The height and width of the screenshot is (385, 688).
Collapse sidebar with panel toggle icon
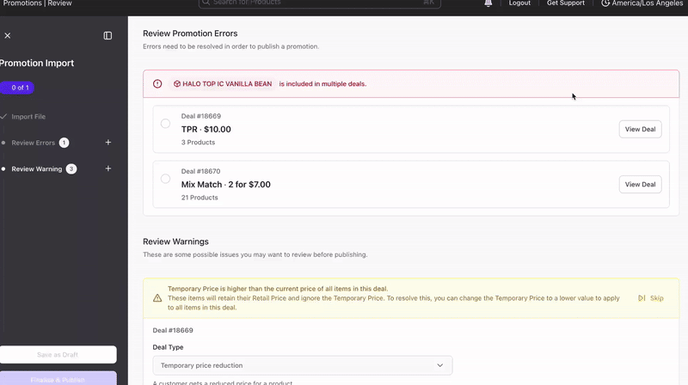[x=108, y=36]
